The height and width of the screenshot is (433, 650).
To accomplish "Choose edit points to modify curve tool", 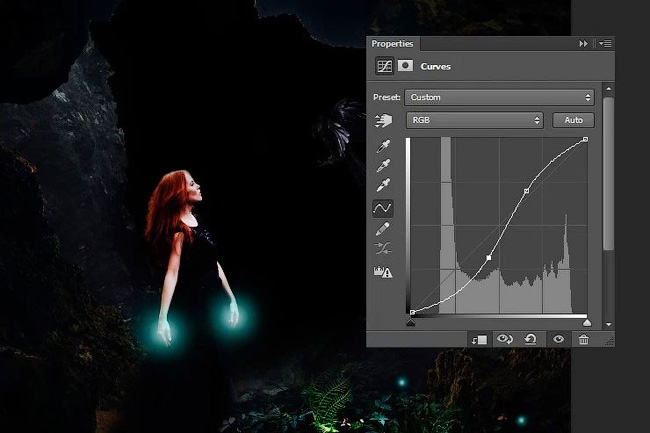I will coord(383,208).
